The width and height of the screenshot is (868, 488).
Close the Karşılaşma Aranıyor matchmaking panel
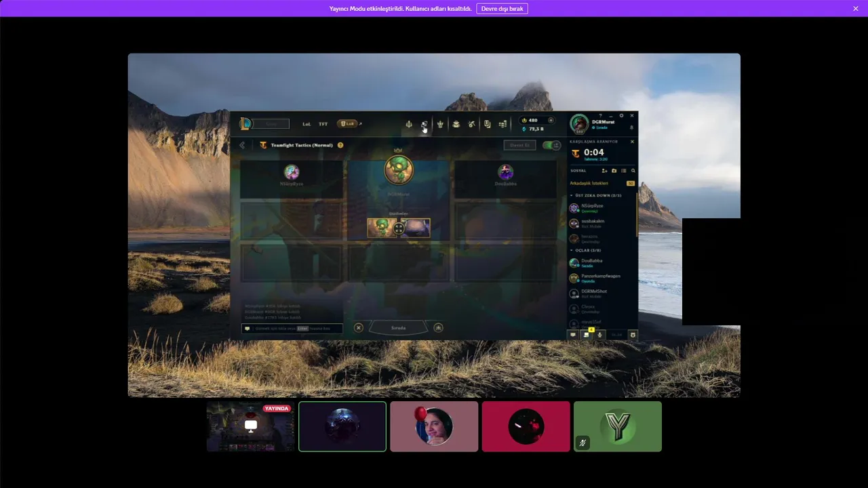[x=633, y=142]
